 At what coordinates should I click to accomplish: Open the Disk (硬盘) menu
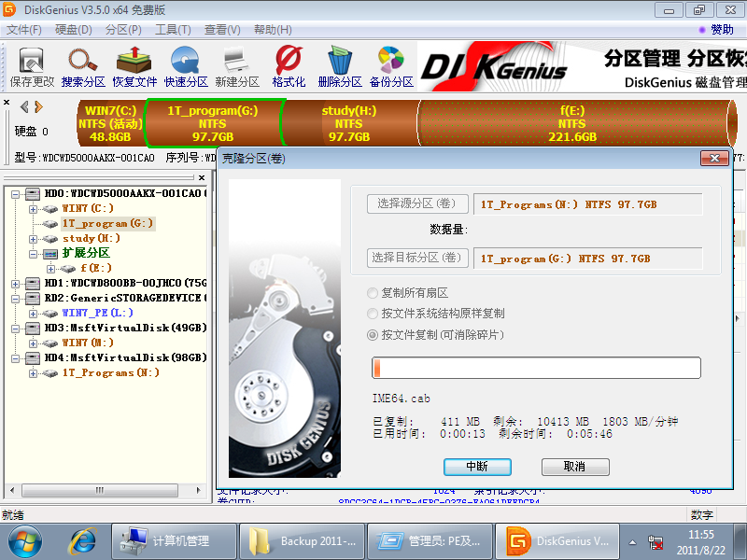click(x=74, y=30)
